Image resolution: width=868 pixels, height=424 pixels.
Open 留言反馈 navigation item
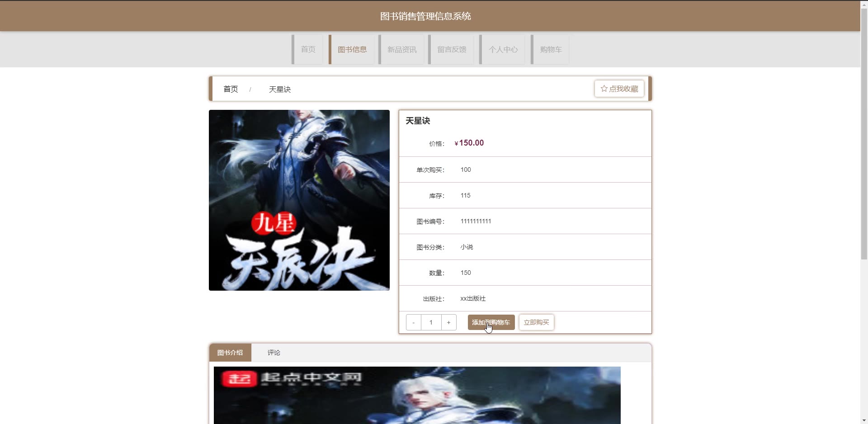[452, 49]
